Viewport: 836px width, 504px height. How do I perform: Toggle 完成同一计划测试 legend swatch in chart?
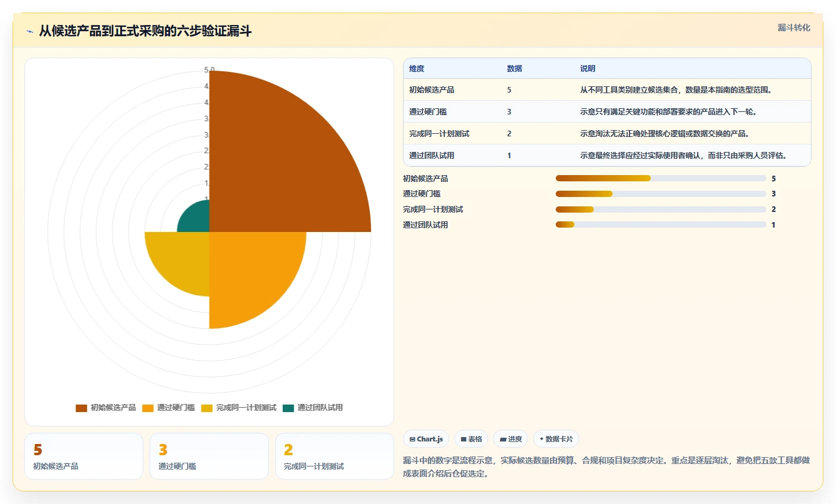[x=206, y=408]
